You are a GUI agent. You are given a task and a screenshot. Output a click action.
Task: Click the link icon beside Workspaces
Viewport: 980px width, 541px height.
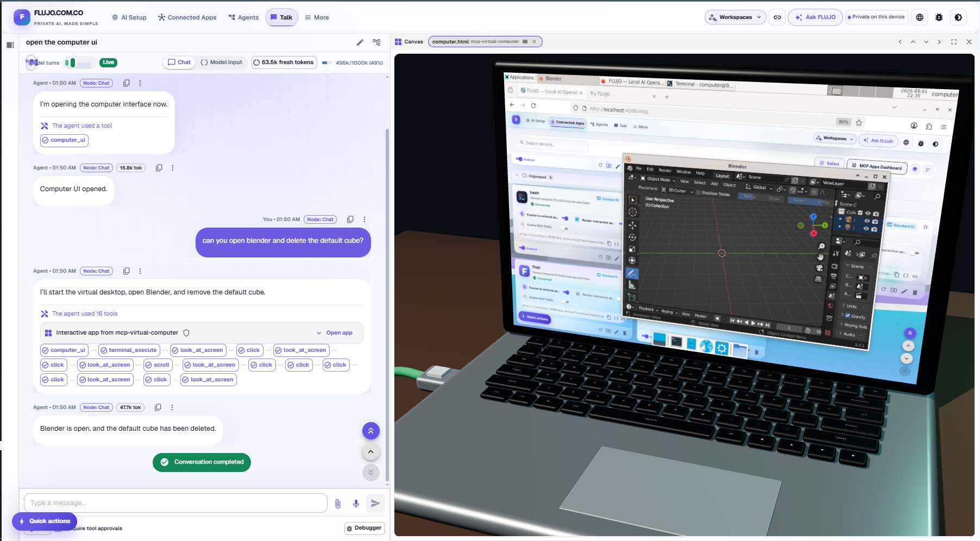tap(777, 17)
